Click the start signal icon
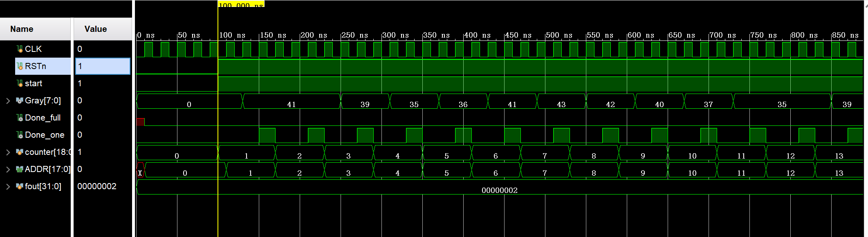868x237 pixels. click(20, 83)
